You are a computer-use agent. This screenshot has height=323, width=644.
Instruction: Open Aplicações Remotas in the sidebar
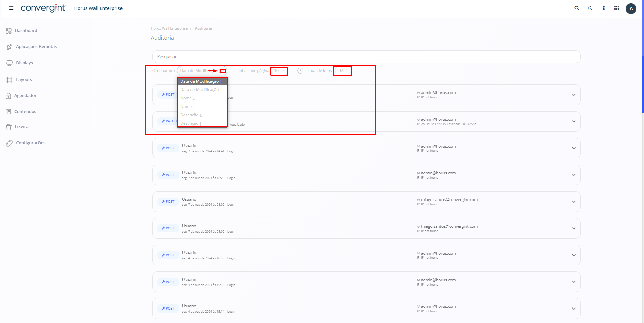coord(36,47)
